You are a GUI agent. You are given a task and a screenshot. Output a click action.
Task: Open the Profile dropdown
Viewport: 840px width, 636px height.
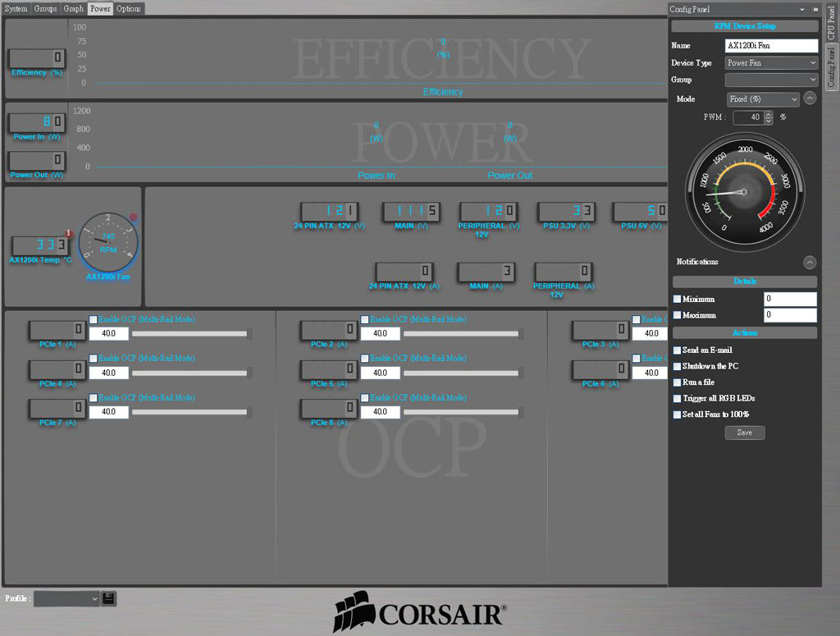[x=67, y=598]
